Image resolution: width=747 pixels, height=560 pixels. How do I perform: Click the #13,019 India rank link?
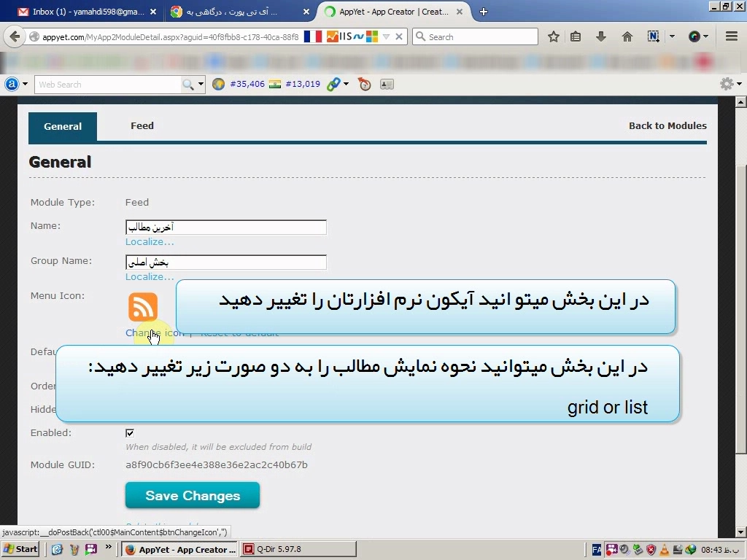[303, 85]
